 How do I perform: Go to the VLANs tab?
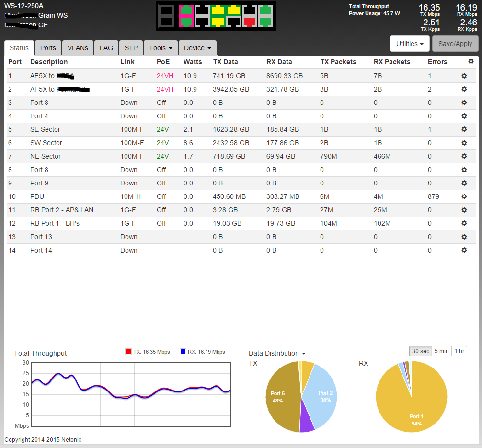(x=78, y=48)
